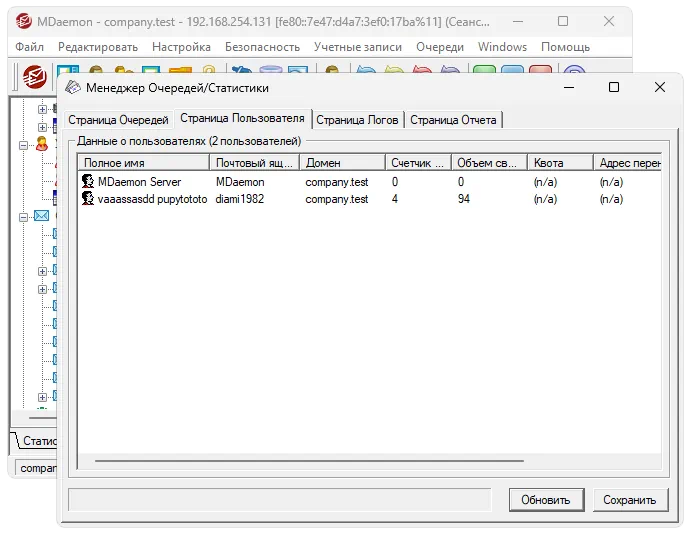The image size is (690, 538).
Task: Open the Настройка menu
Action: (181, 47)
